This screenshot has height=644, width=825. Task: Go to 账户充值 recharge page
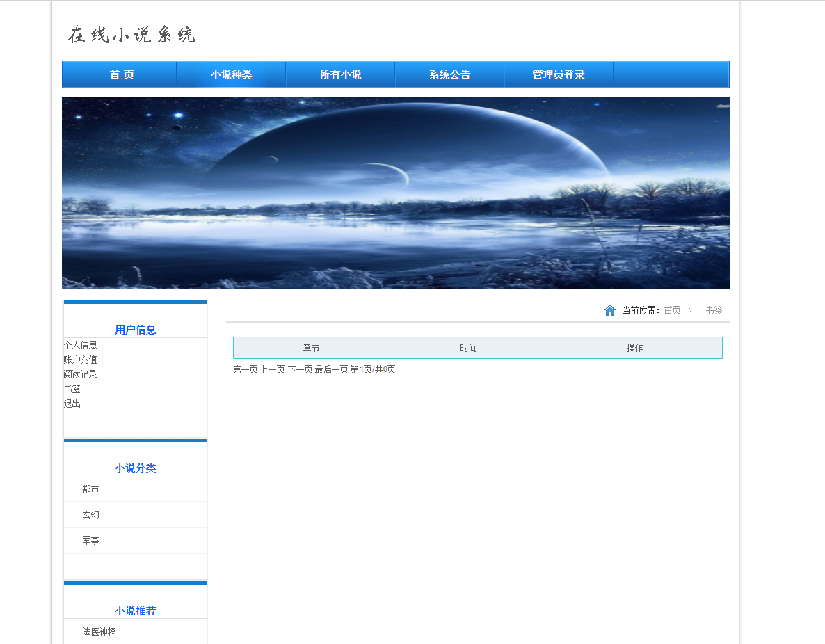click(x=80, y=360)
